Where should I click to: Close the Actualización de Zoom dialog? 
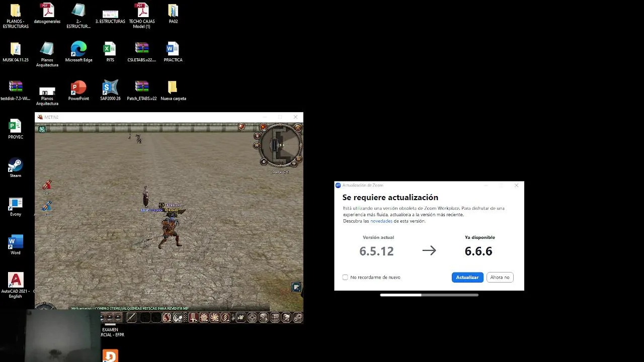[516, 186]
